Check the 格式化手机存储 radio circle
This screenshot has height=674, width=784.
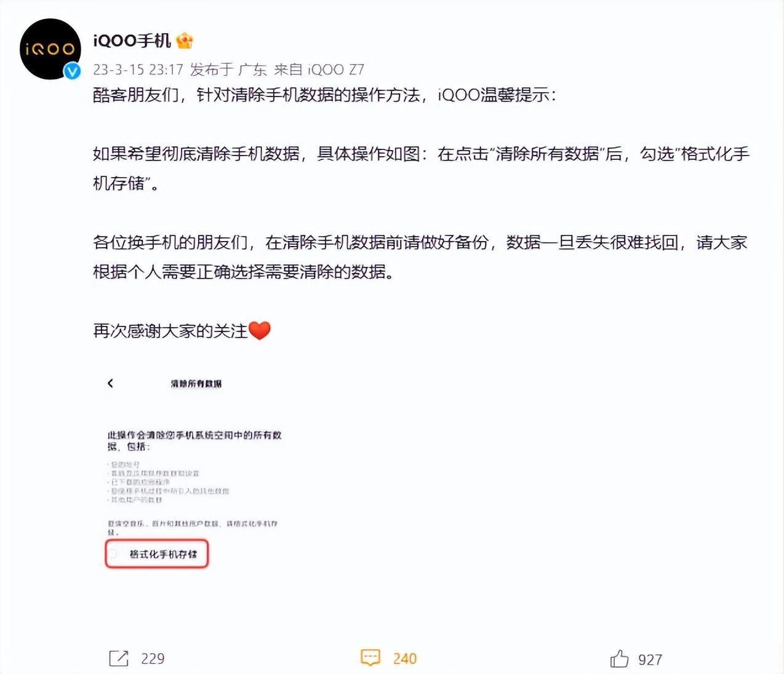[113, 554]
